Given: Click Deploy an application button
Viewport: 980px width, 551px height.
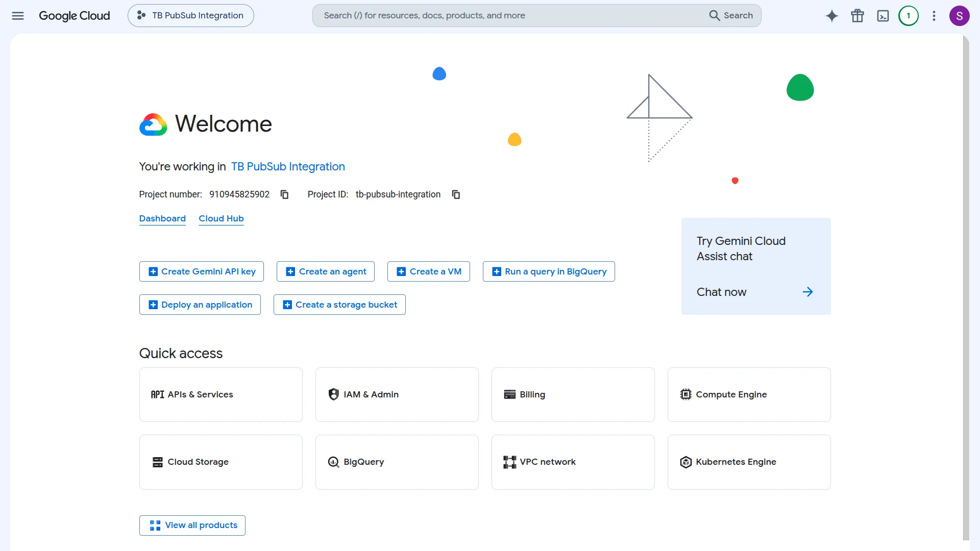Looking at the screenshot, I should [200, 305].
